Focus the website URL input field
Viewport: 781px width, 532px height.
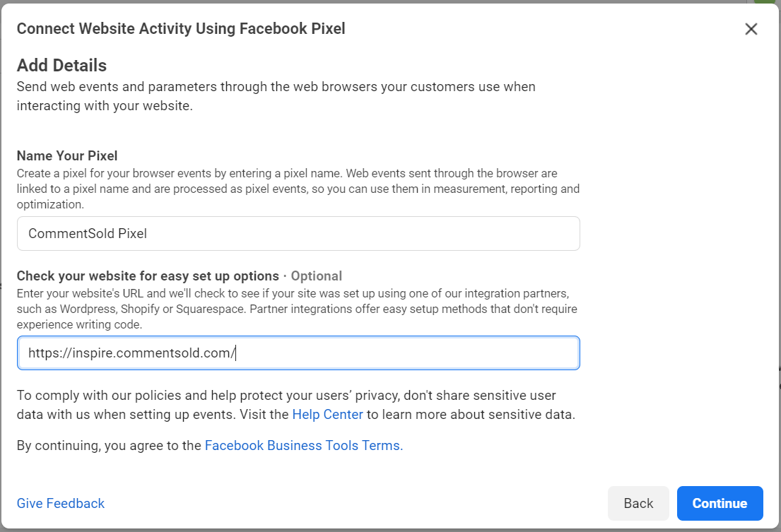pyautogui.click(x=298, y=353)
